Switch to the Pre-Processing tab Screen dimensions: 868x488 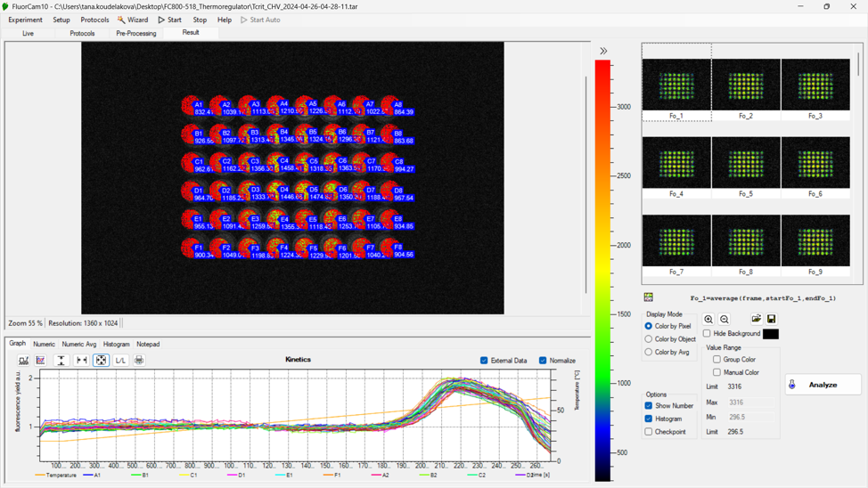click(135, 33)
